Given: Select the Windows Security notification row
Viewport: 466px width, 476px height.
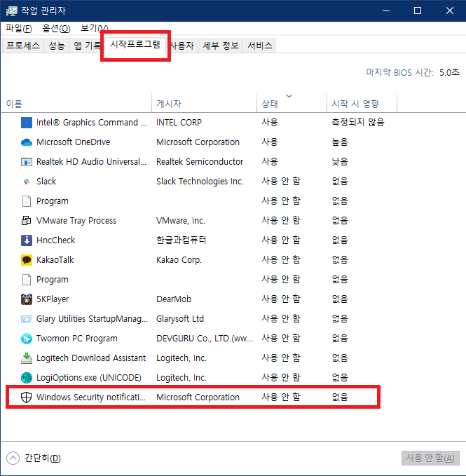Looking at the screenshot, I should [x=193, y=397].
